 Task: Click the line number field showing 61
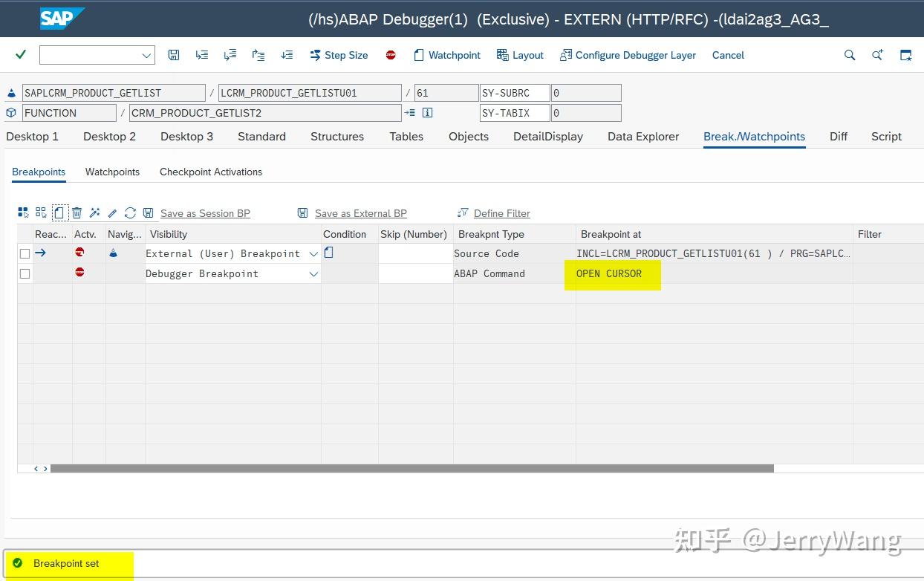click(x=446, y=93)
